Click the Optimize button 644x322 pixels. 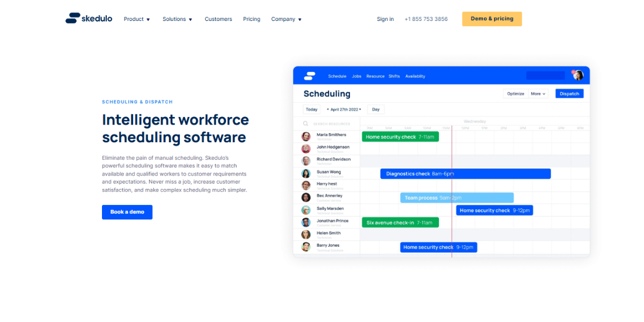[515, 94]
